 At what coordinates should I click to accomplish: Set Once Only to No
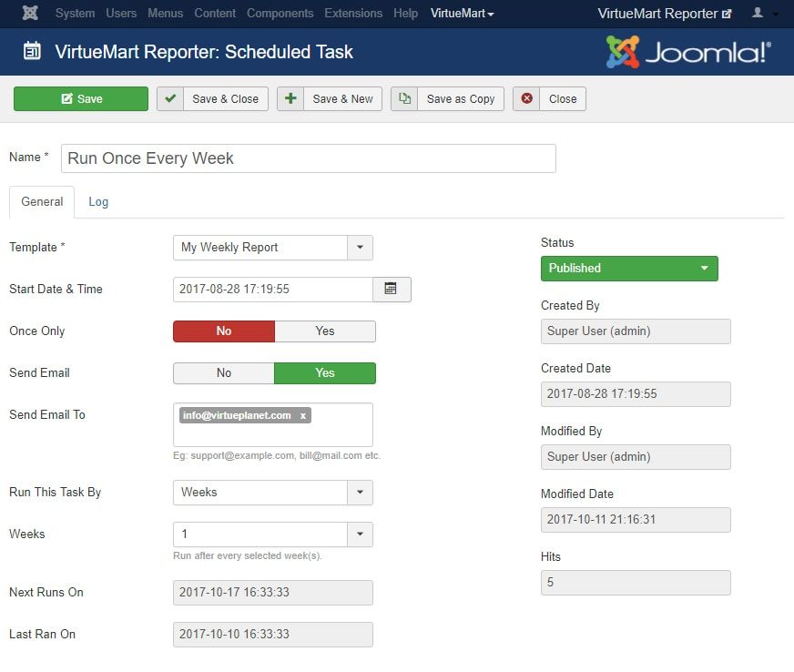click(x=224, y=331)
